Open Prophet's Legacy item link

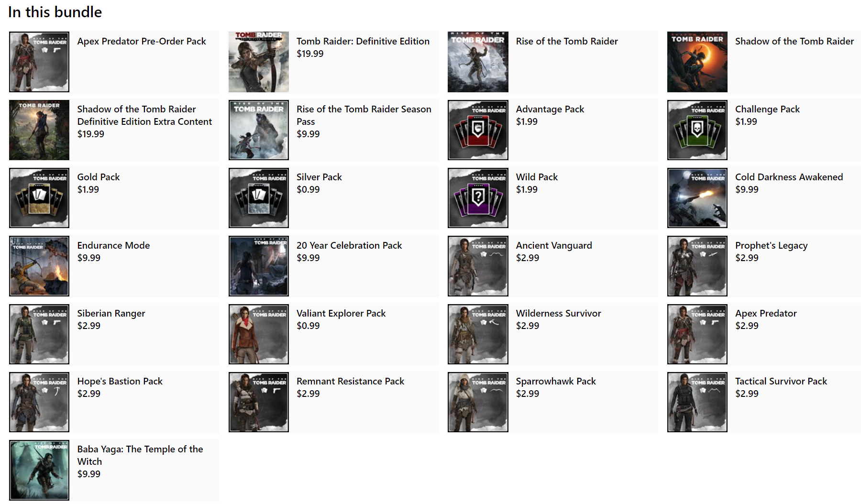[771, 245]
